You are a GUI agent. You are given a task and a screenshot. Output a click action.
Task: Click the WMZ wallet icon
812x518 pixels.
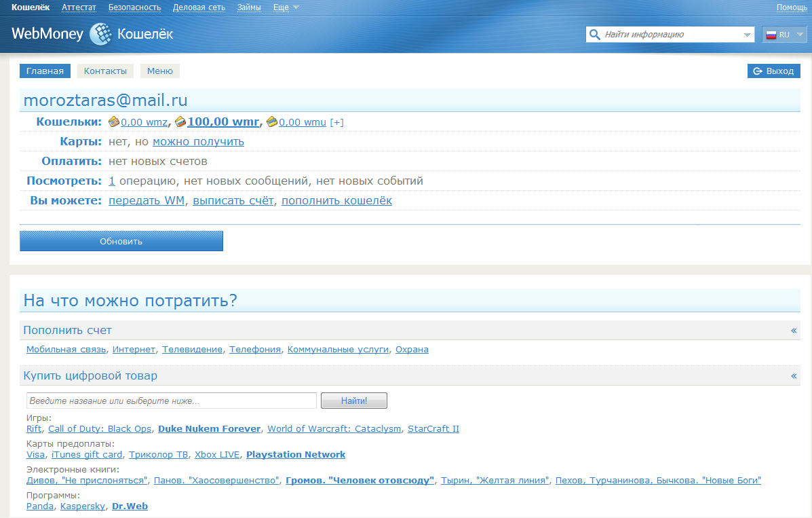(114, 122)
